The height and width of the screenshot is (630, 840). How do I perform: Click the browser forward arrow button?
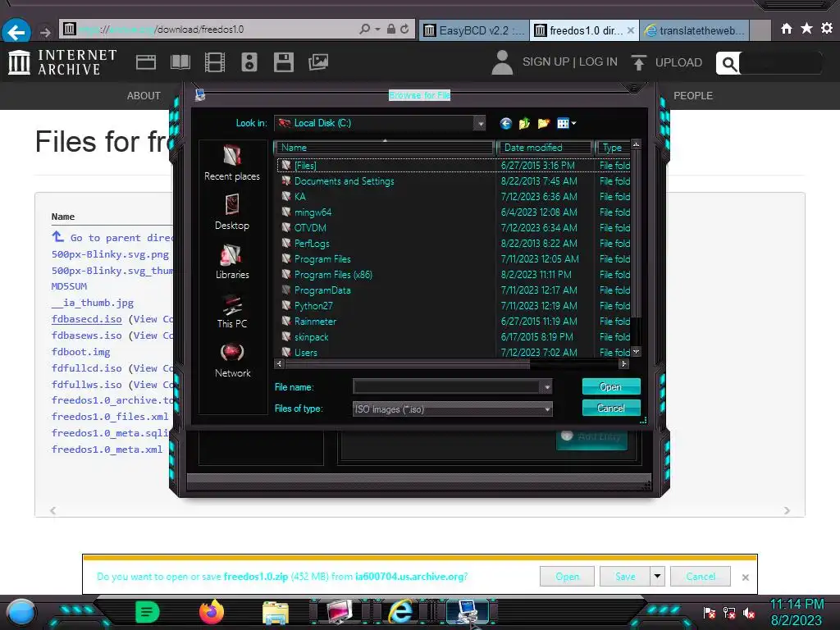(x=46, y=33)
